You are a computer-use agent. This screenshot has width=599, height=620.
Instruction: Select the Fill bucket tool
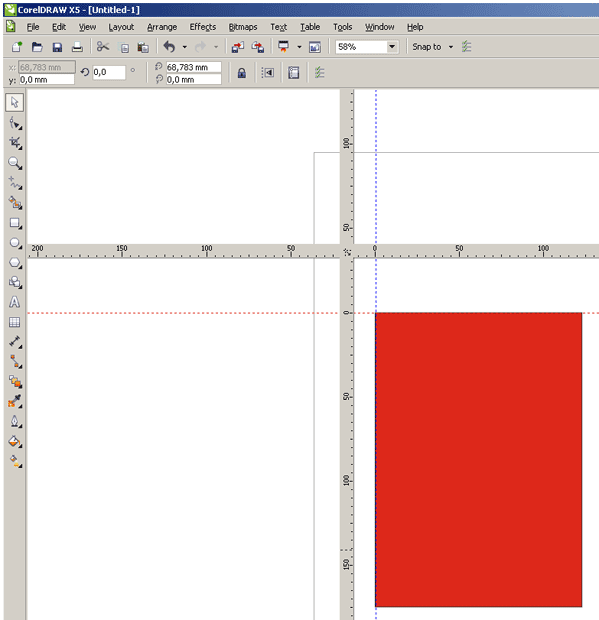(15, 441)
